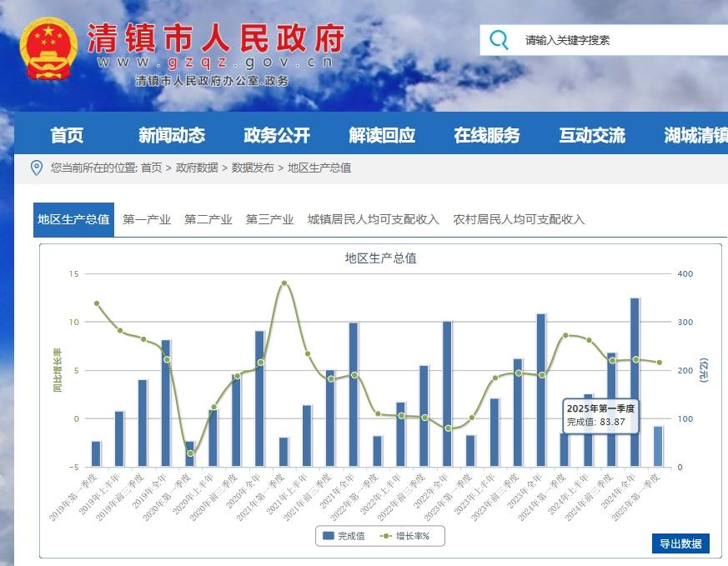Click the 2025年第一季度 bar

click(x=658, y=446)
